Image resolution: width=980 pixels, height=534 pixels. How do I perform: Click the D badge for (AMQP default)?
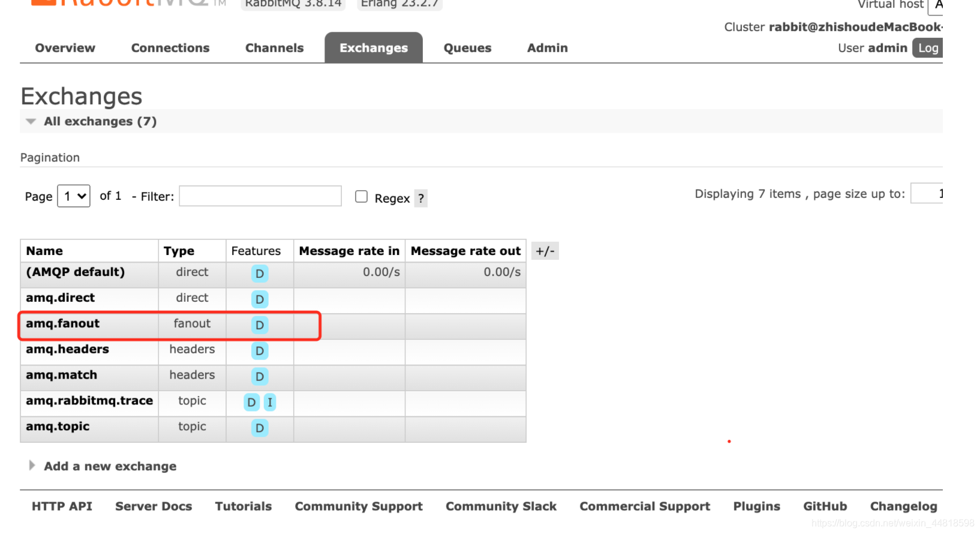(260, 274)
